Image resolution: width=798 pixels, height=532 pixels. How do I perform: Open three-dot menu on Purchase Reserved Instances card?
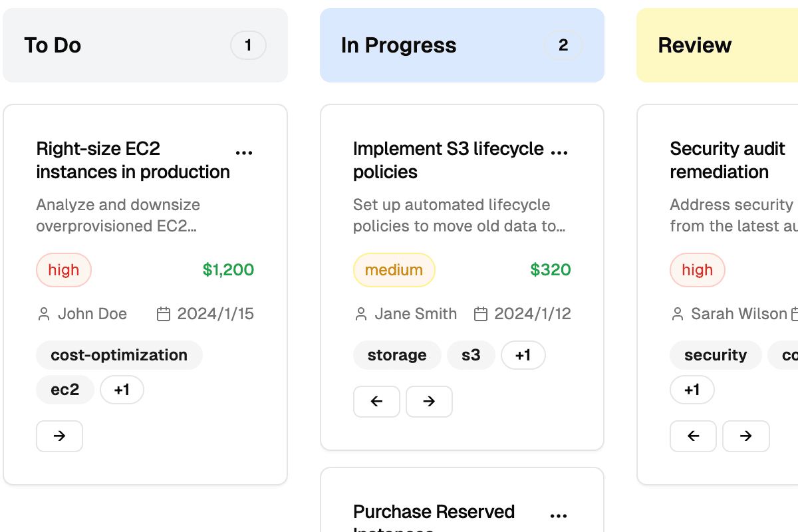559,515
